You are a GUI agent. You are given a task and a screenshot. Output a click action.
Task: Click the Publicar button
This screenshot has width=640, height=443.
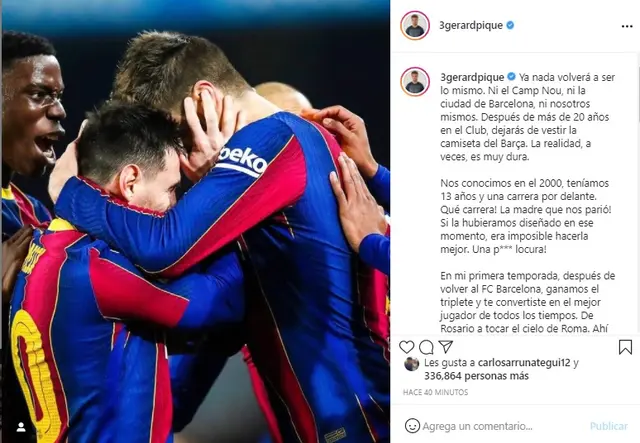click(x=609, y=426)
